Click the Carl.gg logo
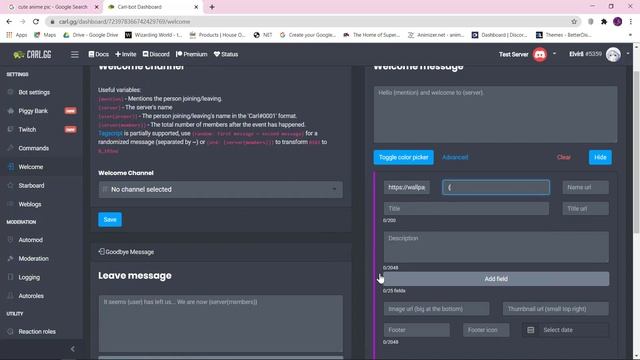The image size is (640, 360). coord(32,54)
